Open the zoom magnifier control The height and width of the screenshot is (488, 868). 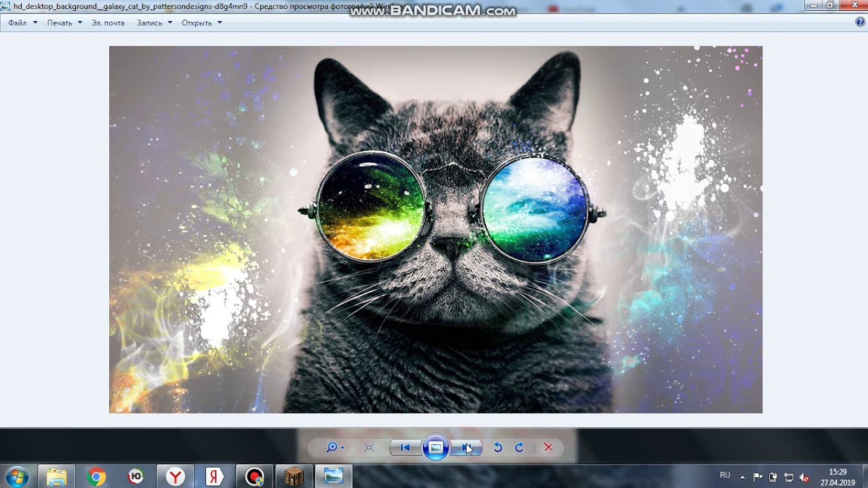pos(335,447)
